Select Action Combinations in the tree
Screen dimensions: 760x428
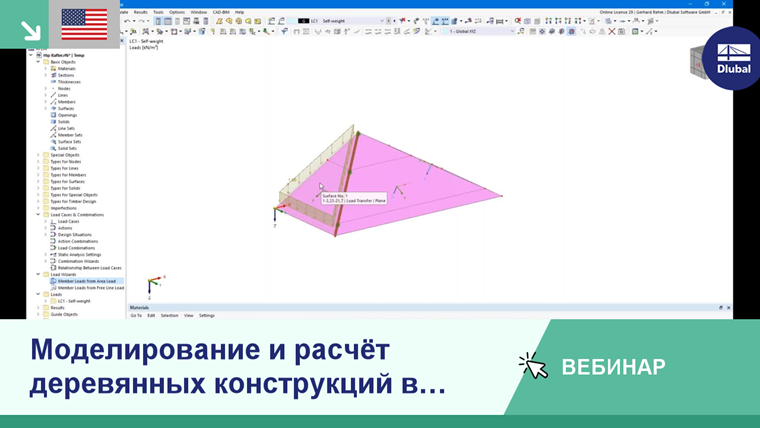(x=78, y=241)
